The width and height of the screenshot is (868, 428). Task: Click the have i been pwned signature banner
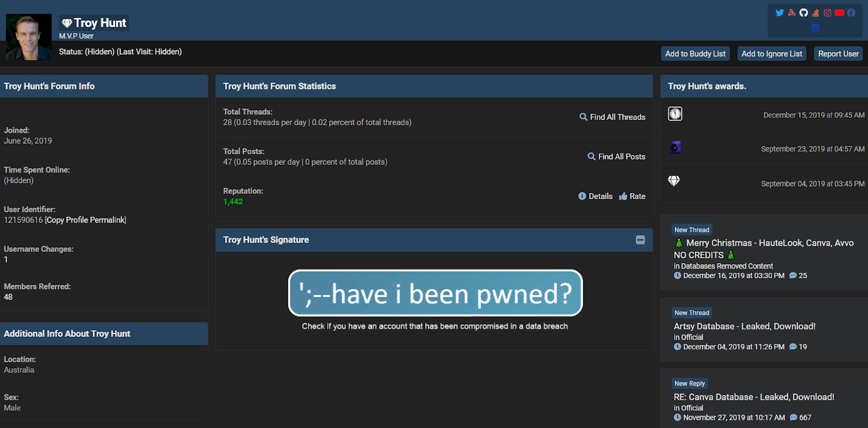click(x=435, y=293)
